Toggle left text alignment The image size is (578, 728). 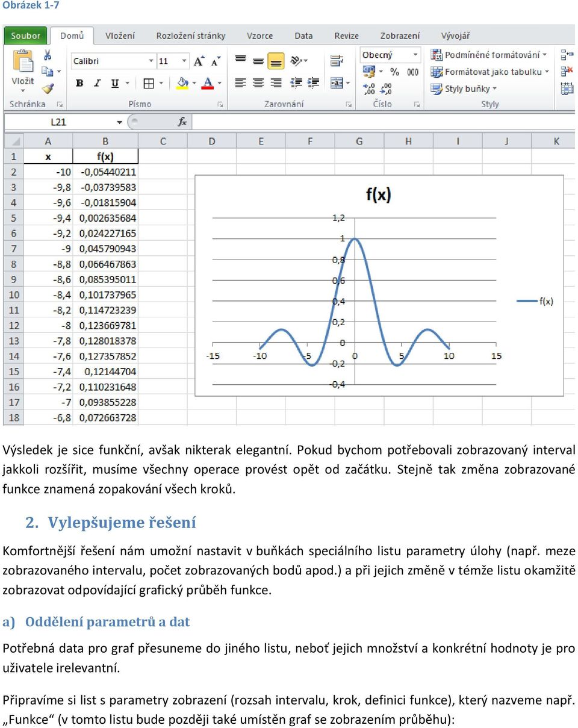(241, 82)
